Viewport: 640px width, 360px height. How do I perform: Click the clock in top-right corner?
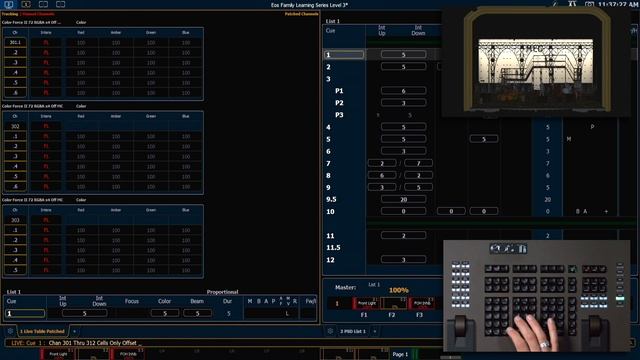point(619,4)
